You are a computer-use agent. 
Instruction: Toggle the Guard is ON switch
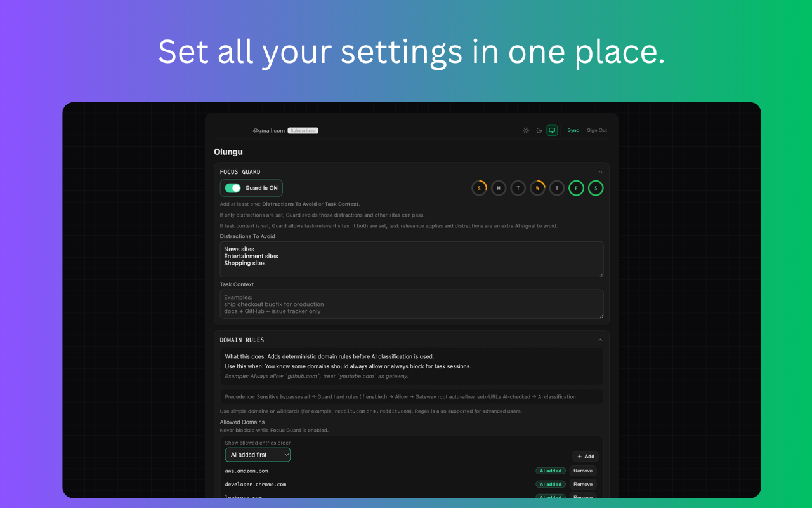tap(232, 188)
